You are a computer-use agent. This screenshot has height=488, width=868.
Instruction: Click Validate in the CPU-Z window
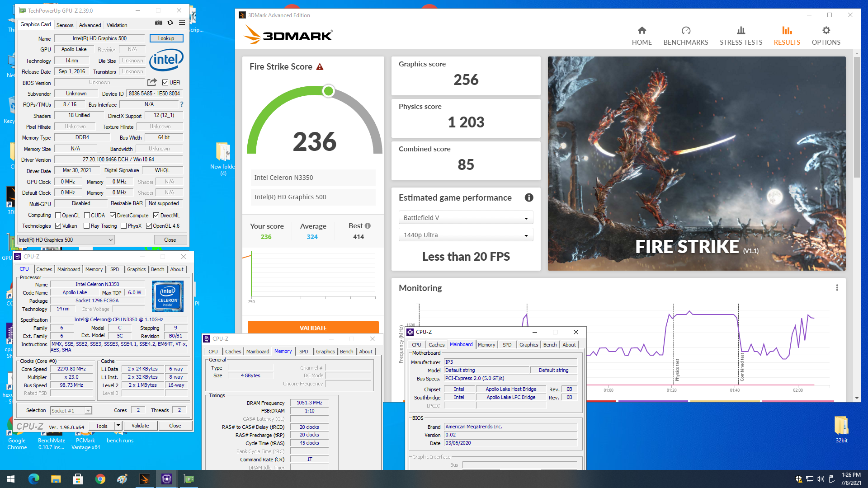(x=140, y=426)
